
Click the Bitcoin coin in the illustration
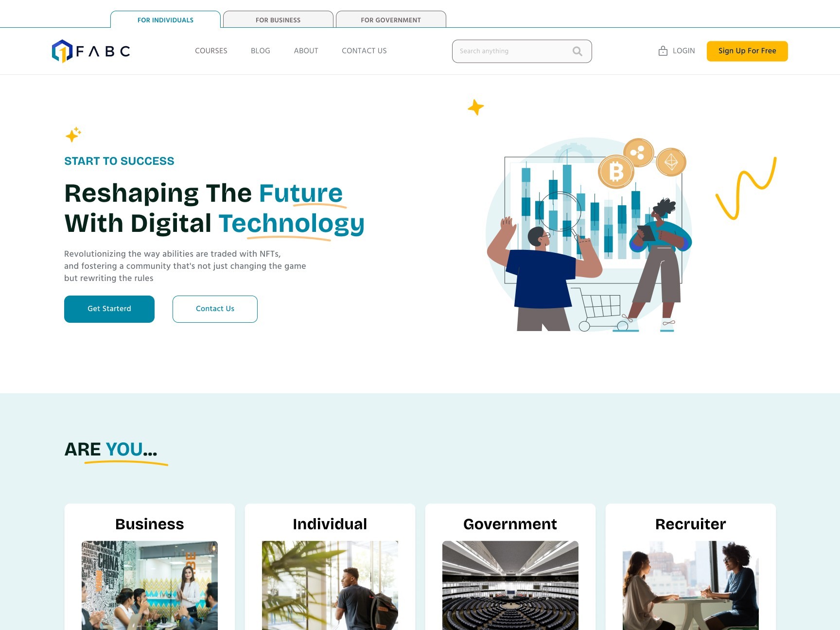coord(616,172)
